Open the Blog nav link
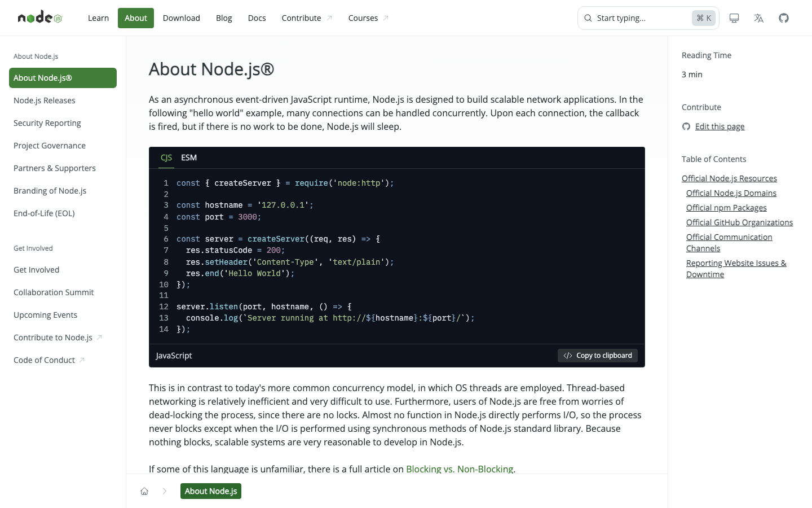This screenshot has height=508, width=812. 224,18
